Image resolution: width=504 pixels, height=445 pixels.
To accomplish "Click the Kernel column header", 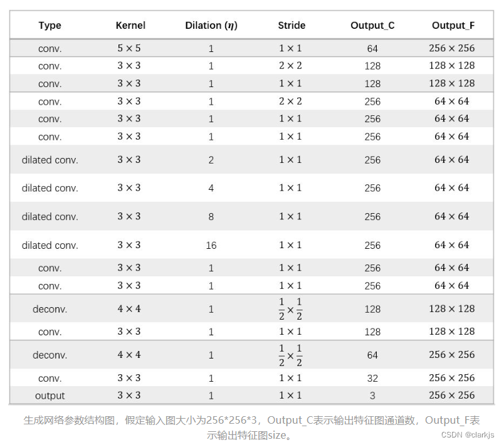I will 130,26.
